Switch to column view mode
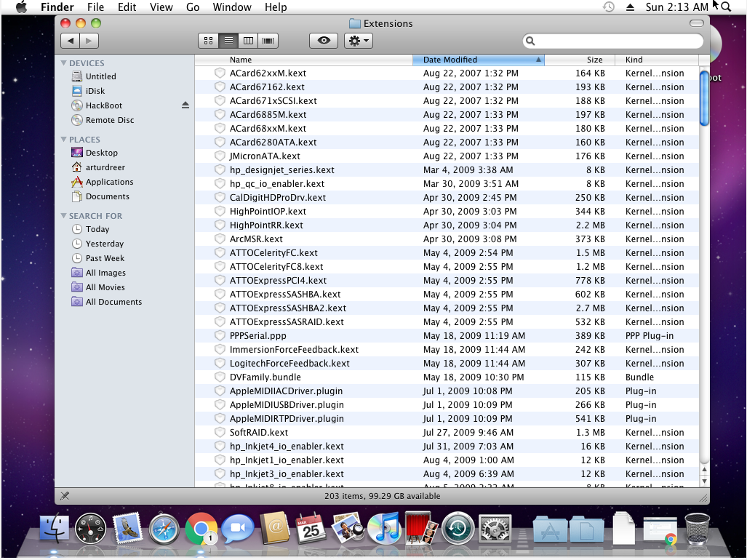The image size is (747, 560). [248, 41]
